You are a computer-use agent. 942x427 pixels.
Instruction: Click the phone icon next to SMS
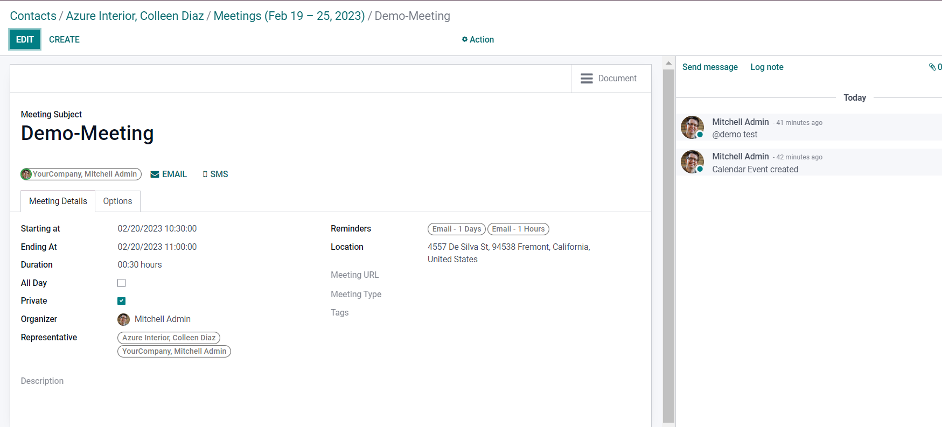205,174
